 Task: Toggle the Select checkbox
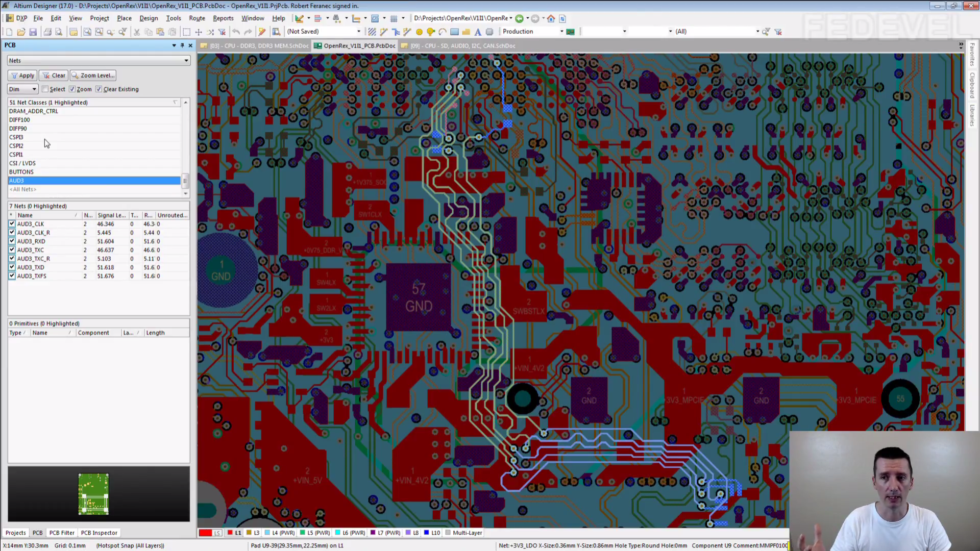pos(45,89)
